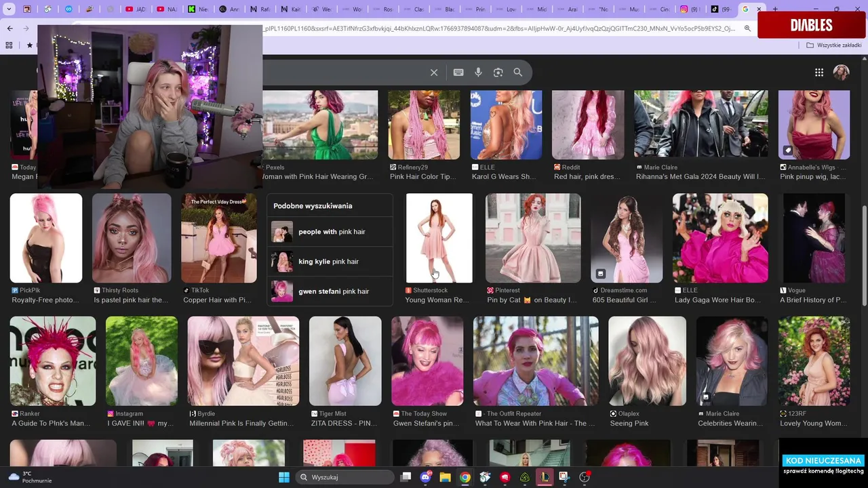Clear the search box with the X icon
Screen dimensions: 868x488
(x=434, y=73)
